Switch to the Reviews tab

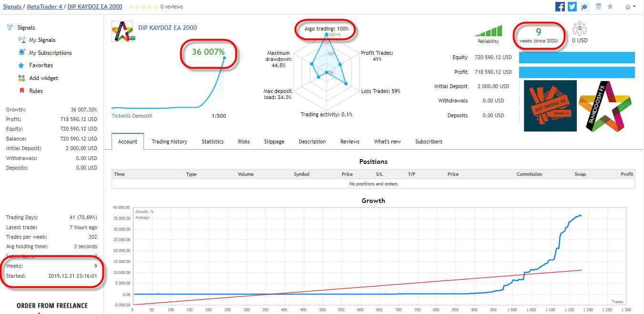(350, 142)
